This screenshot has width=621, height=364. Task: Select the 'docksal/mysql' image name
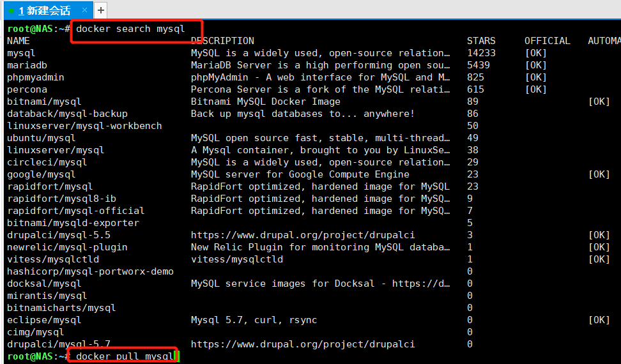44,284
